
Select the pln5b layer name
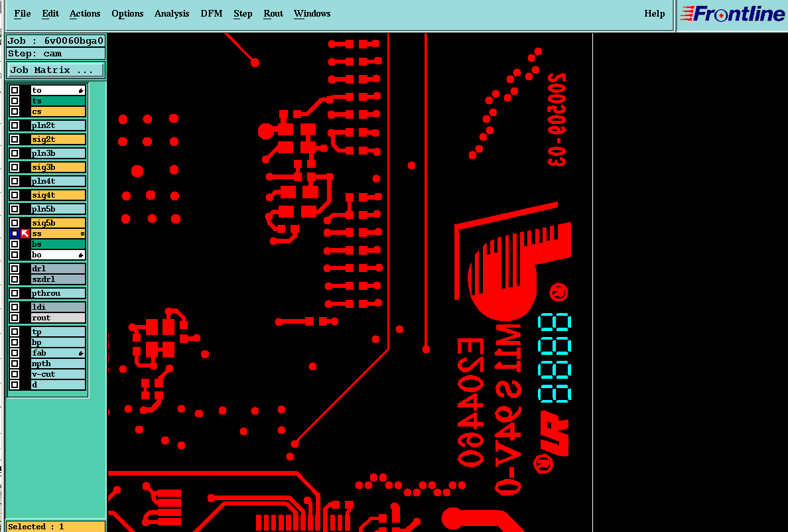[58, 209]
